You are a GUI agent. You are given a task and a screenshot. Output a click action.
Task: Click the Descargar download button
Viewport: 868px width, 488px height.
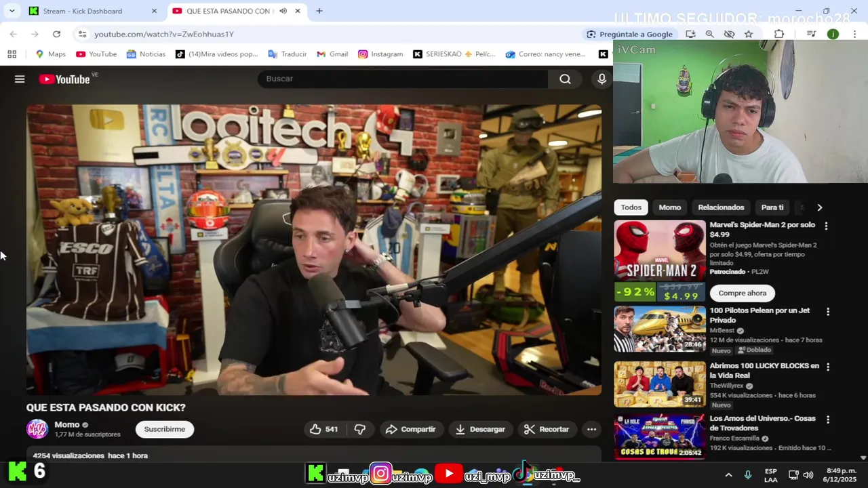coord(480,429)
